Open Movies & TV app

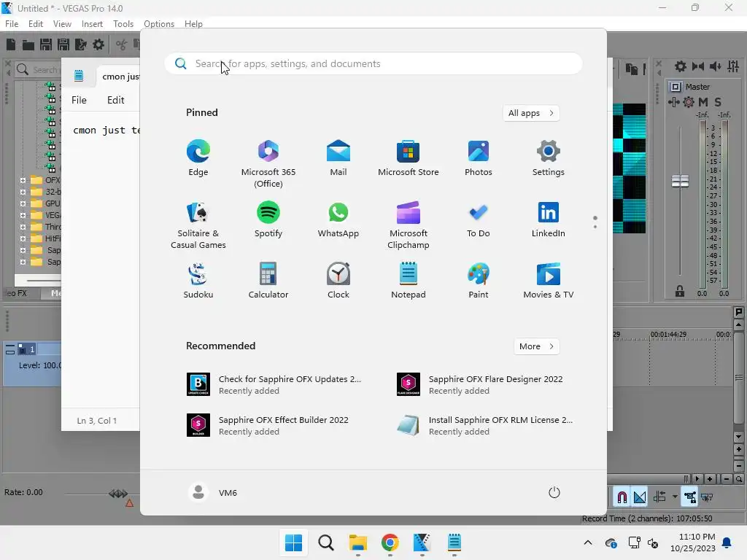pyautogui.click(x=549, y=281)
